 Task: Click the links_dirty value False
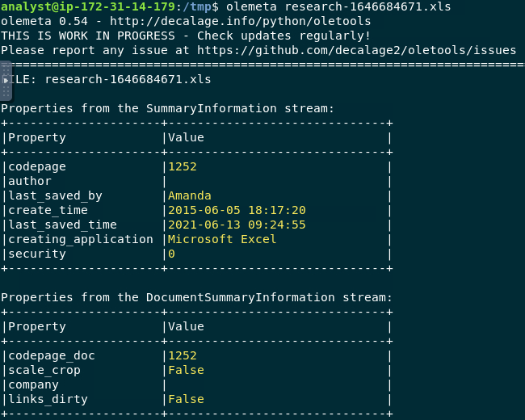coord(186,399)
